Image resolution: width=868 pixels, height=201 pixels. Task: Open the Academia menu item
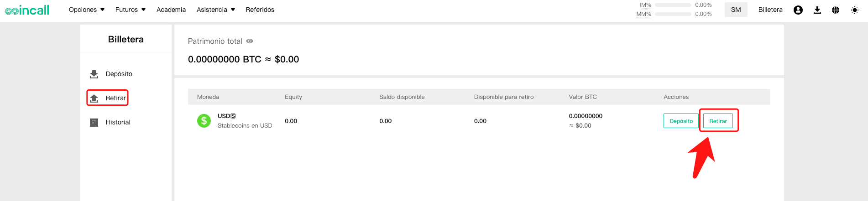[x=171, y=10]
